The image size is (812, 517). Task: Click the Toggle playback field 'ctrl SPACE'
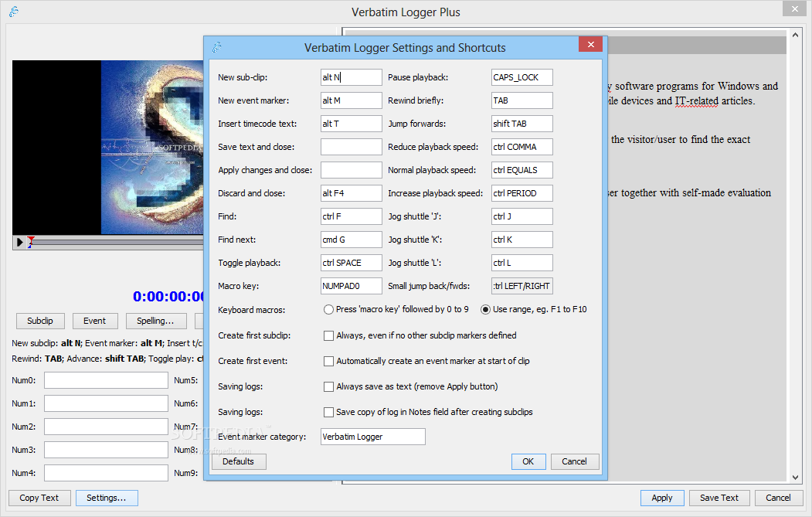[351, 263]
